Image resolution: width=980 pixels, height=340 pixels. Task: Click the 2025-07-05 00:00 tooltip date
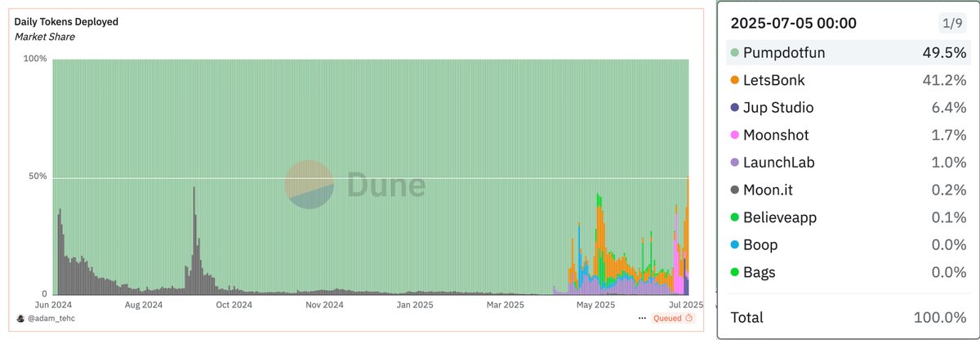click(793, 23)
